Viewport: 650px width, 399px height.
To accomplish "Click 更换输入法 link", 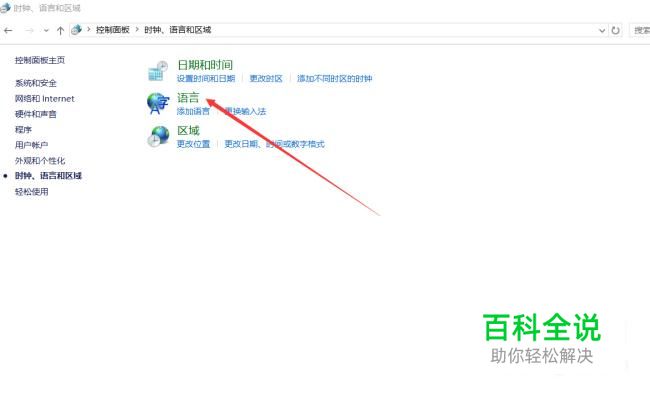I will click(x=245, y=111).
